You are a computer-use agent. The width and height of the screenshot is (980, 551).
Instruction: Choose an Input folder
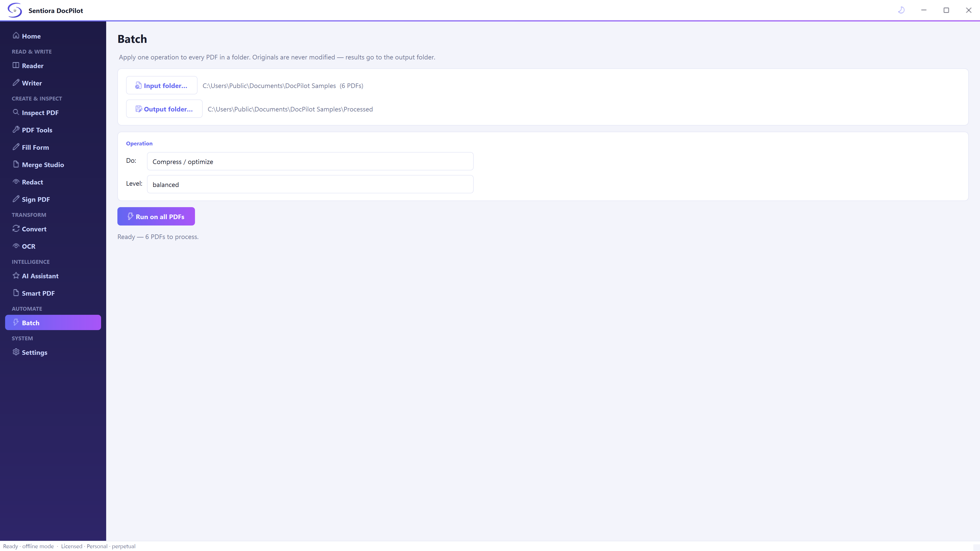click(x=162, y=85)
